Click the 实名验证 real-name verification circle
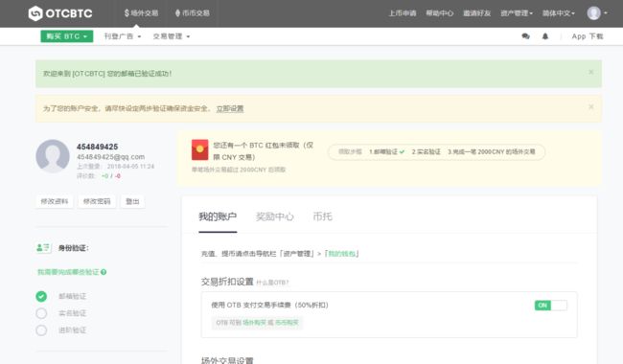Screen dimensions: 623x364 point(41,313)
